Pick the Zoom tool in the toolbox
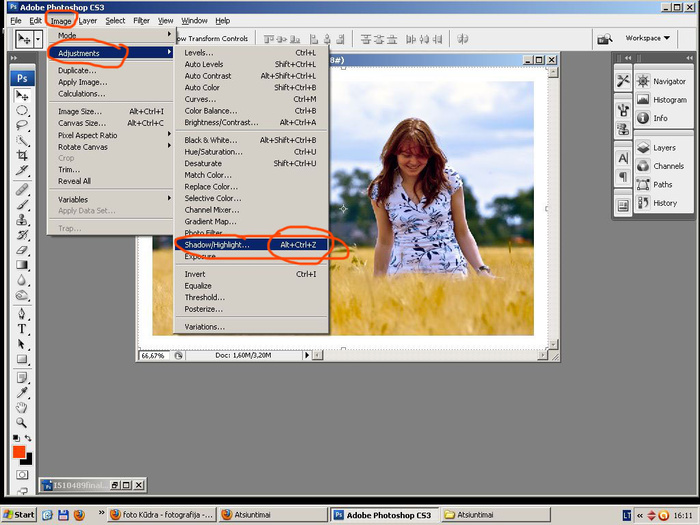Viewport: 700px width, 525px height. (x=22, y=423)
